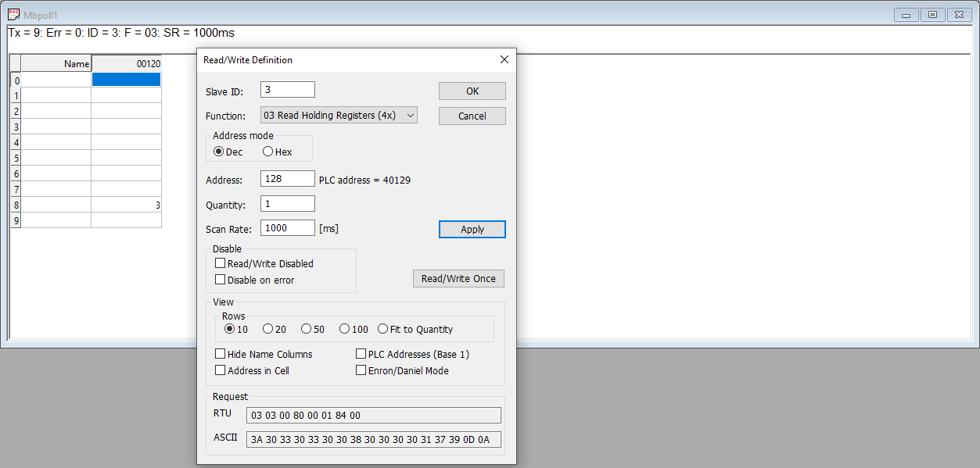980x468 pixels.
Task: Select row 8 header in grid
Action: (16, 205)
